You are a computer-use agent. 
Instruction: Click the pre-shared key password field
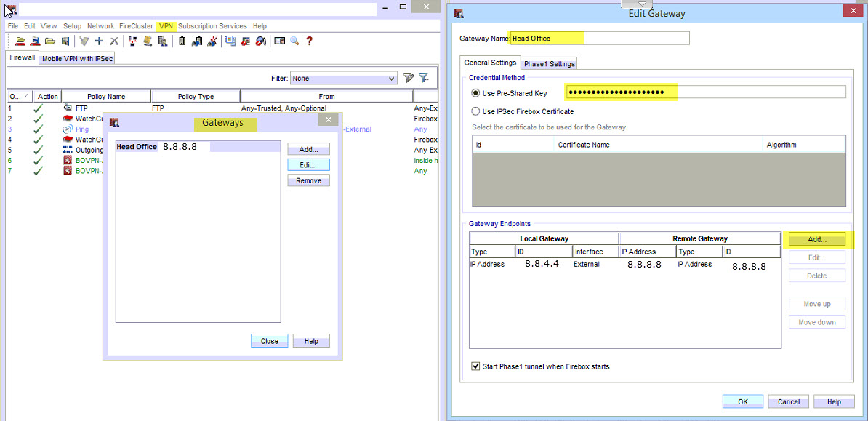[706, 92]
